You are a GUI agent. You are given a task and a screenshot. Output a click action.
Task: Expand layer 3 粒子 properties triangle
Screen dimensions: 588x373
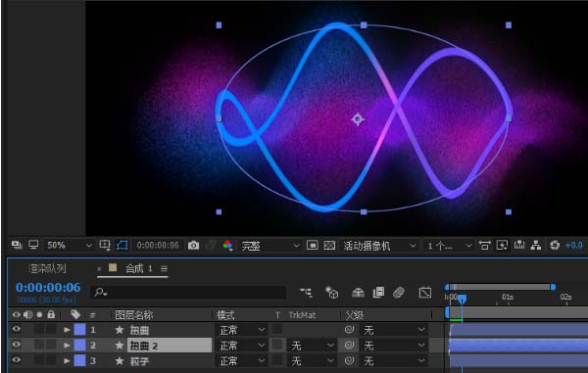[67, 361]
